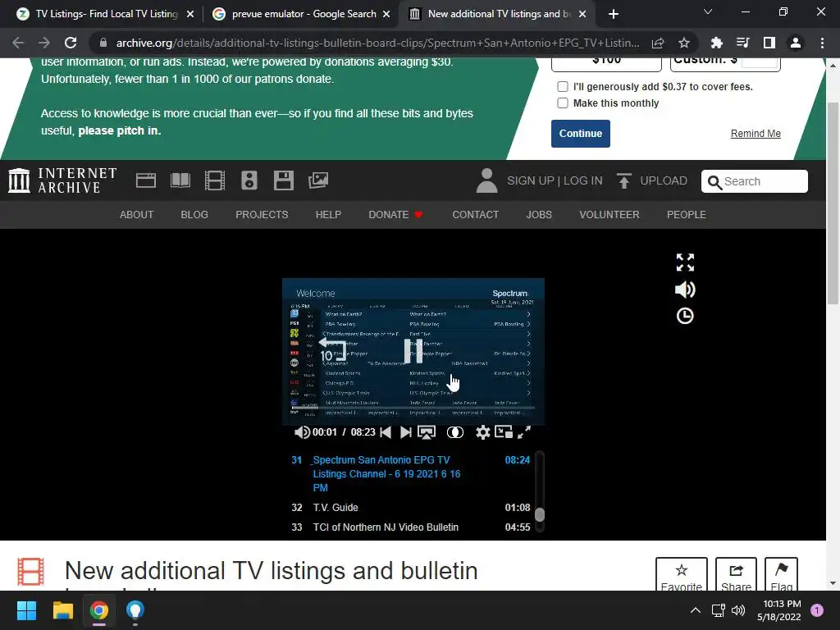Open the Video film-strip icon in navbar

(215, 180)
